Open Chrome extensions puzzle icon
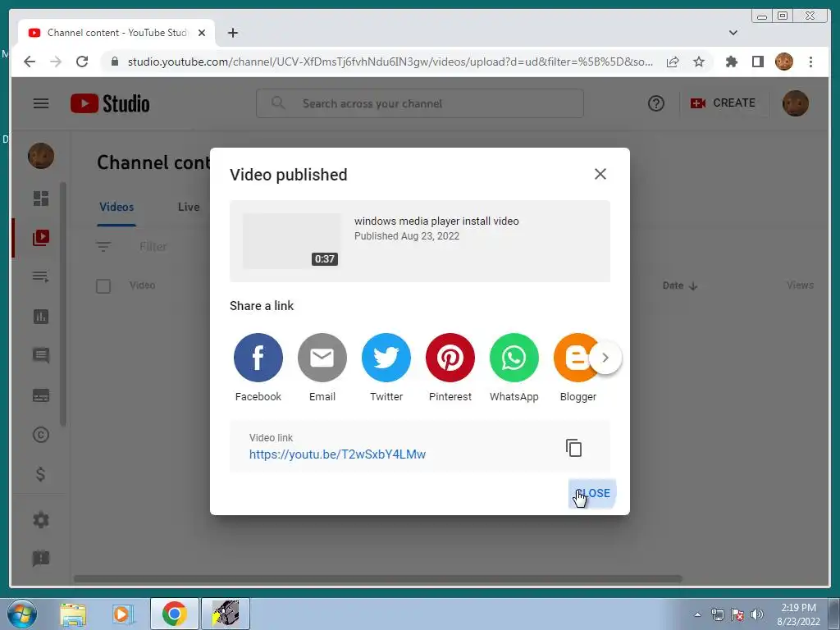840x630 pixels. [x=731, y=62]
